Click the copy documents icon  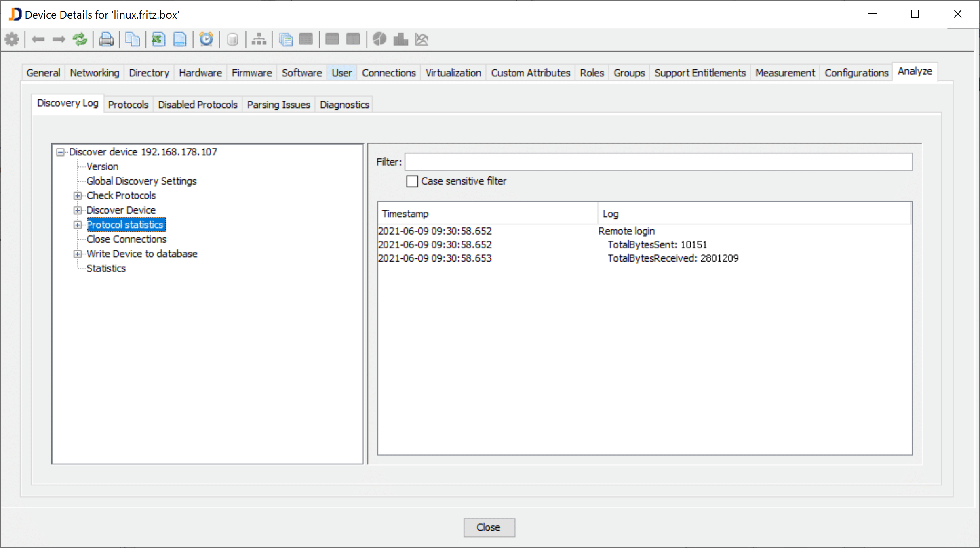[132, 40]
